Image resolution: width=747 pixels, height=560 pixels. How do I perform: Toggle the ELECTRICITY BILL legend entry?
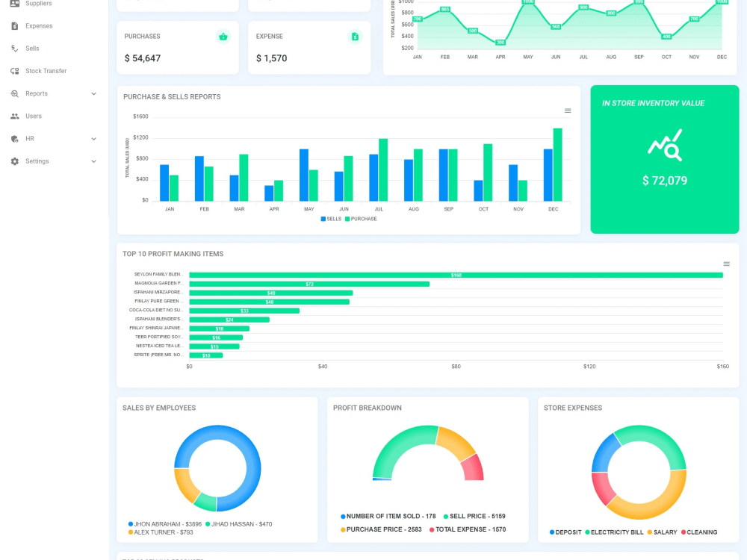(614, 532)
